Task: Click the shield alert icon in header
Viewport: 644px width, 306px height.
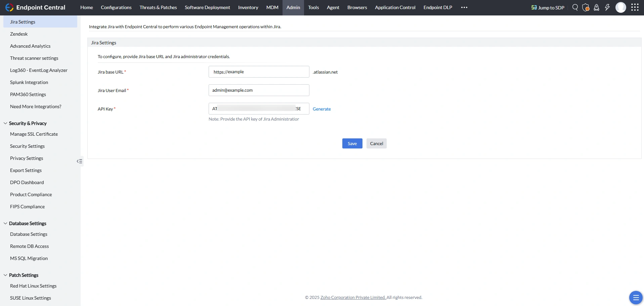Action: [586, 7]
